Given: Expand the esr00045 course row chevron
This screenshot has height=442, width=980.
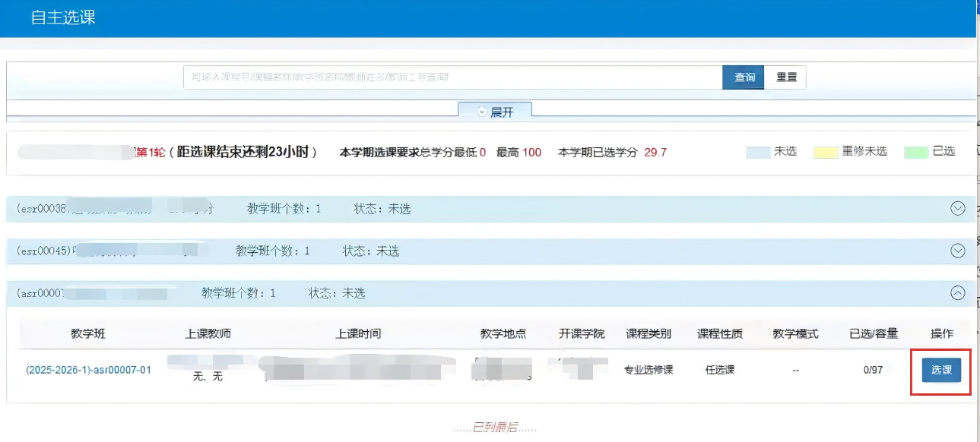Looking at the screenshot, I should point(958,251).
